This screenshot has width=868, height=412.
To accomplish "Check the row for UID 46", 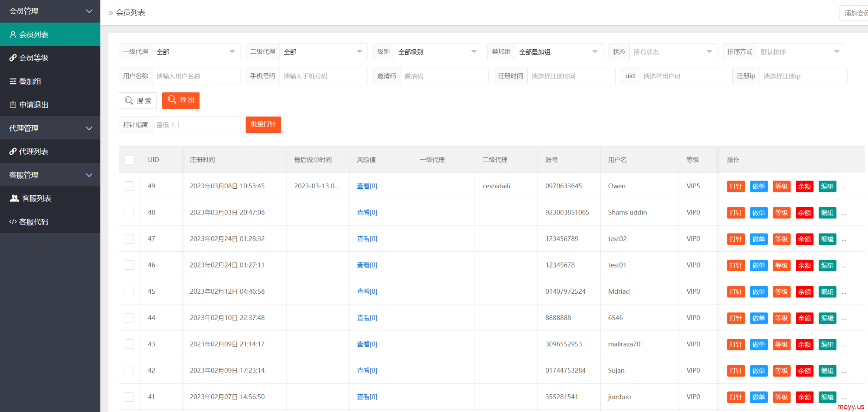I will coord(129,265).
